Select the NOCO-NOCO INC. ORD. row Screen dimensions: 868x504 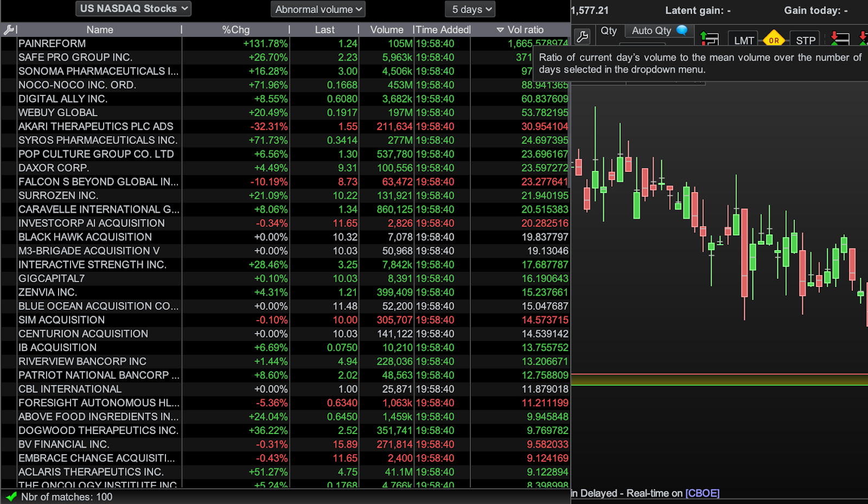285,85
